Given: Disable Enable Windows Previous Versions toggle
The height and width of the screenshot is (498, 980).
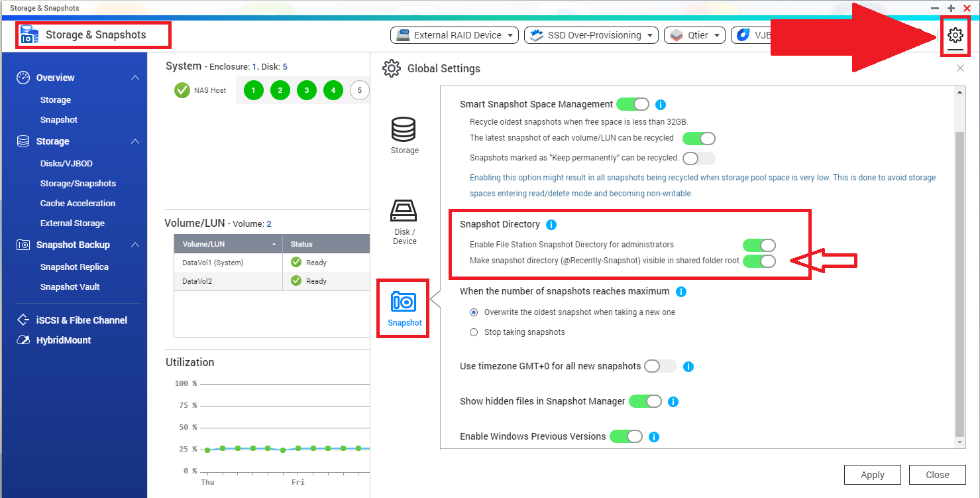Looking at the screenshot, I should point(626,436).
